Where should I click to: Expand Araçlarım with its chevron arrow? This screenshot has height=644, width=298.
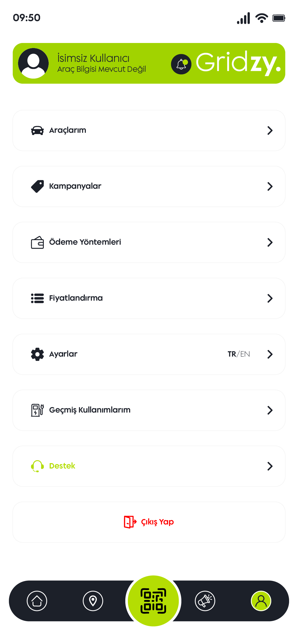pyautogui.click(x=270, y=130)
